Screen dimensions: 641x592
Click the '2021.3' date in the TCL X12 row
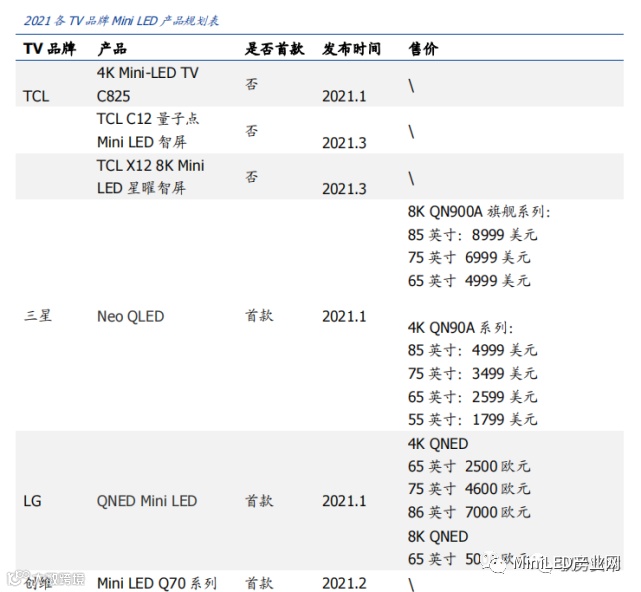point(344,189)
